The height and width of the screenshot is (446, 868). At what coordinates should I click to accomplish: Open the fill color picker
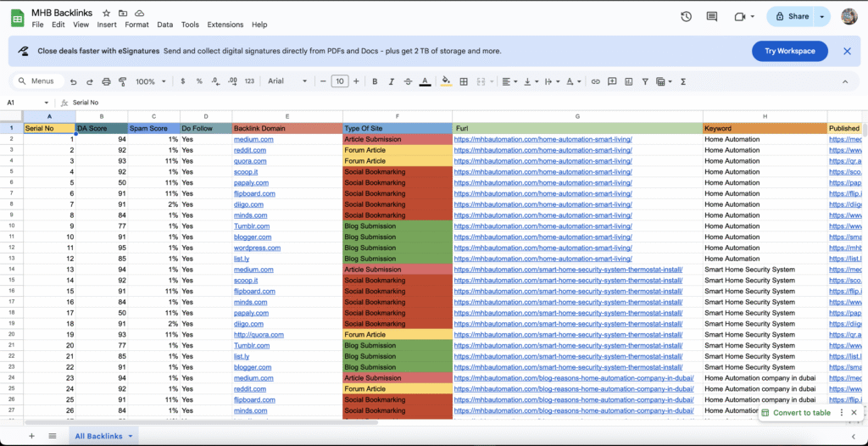coord(446,81)
